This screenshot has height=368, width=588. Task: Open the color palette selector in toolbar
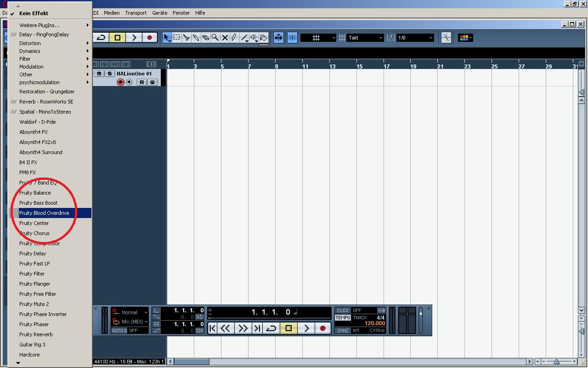[465, 38]
